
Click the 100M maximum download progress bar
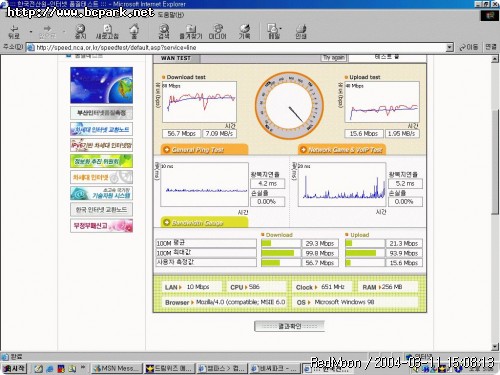[281, 253]
